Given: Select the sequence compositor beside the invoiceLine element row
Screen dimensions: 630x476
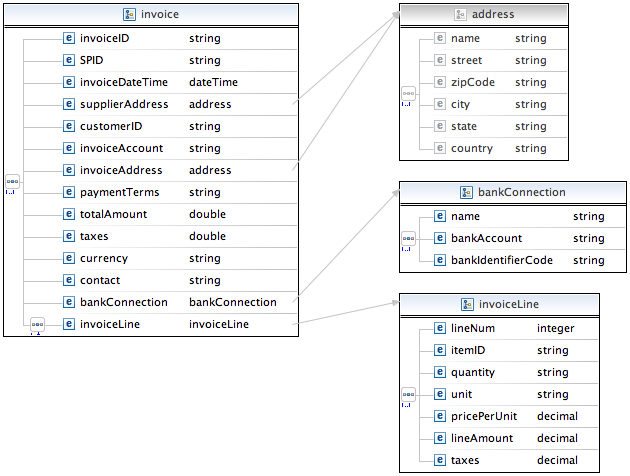Looking at the screenshot, I should 37,324.
